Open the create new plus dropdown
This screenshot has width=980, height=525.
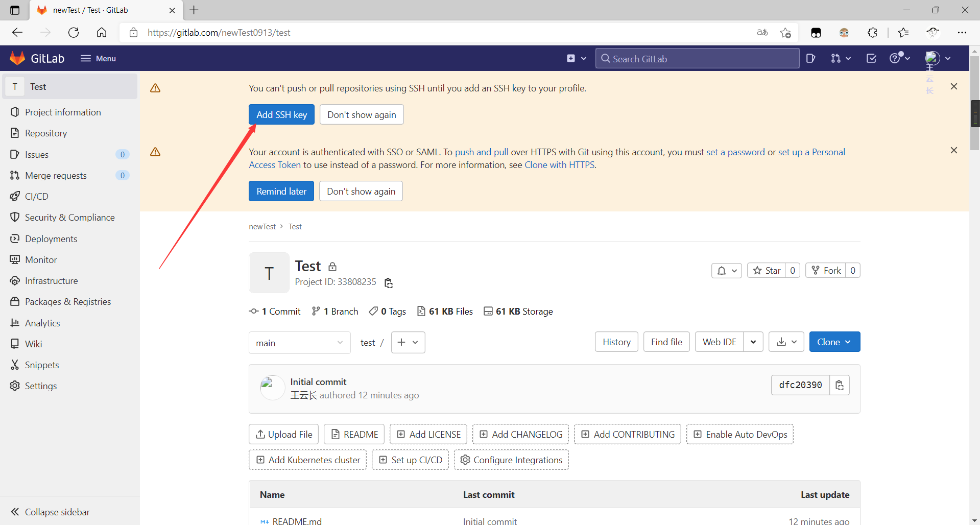[577, 58]
